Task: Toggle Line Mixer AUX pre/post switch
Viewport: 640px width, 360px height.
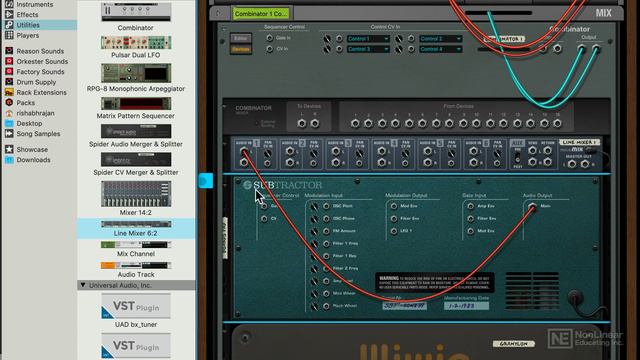Action: [518, 158]
